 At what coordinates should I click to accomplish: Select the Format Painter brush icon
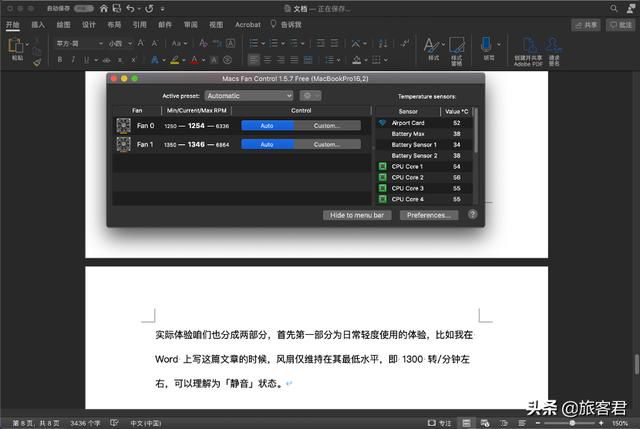point(37,62)
